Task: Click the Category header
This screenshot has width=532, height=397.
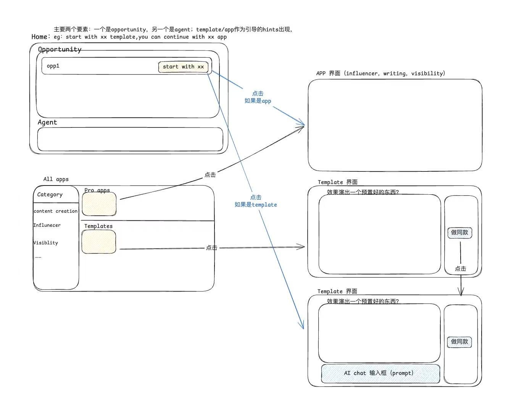Action: coord(50,194)
